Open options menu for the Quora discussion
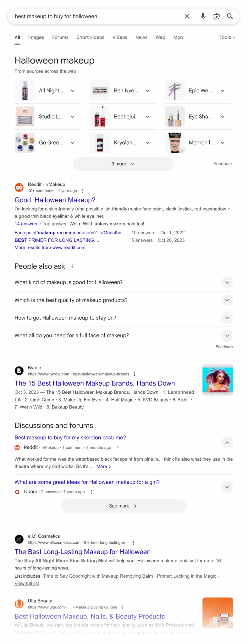 (x=91, y=492)
